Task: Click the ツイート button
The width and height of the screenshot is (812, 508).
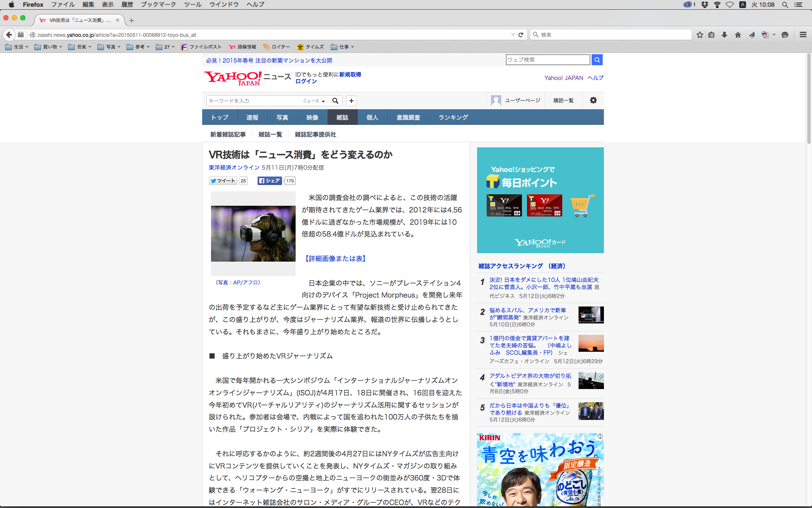Action: pyautogui.click(x=222, y=181)
